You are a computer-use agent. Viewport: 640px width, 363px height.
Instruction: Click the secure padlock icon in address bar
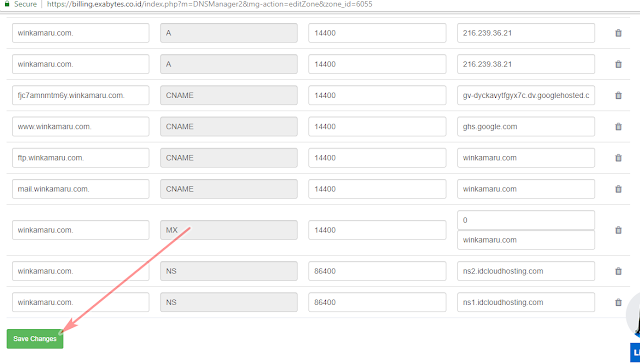coord(7,4)
